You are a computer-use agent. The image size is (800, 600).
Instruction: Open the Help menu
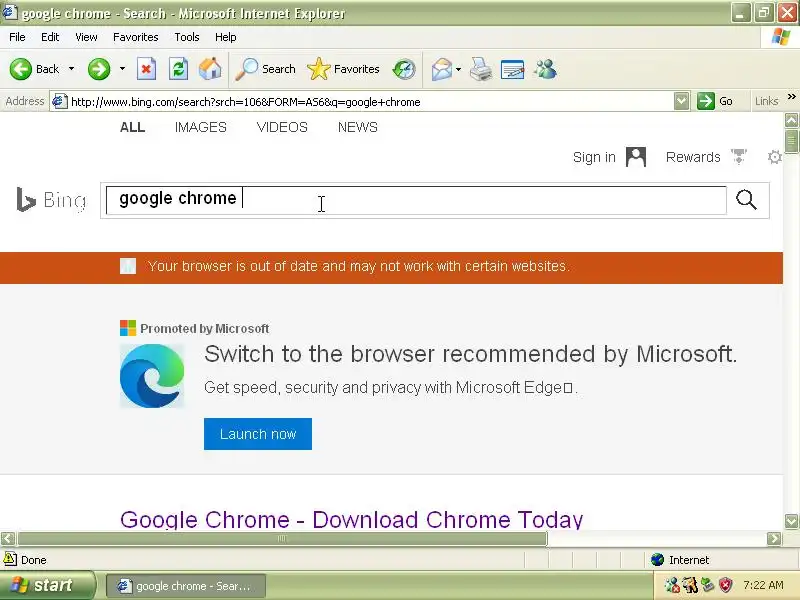226,37
